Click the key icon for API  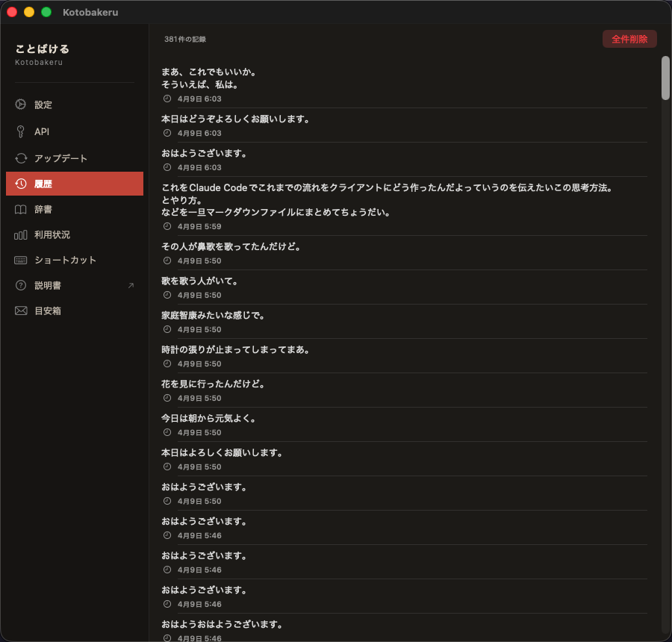(x=21, y=131)
